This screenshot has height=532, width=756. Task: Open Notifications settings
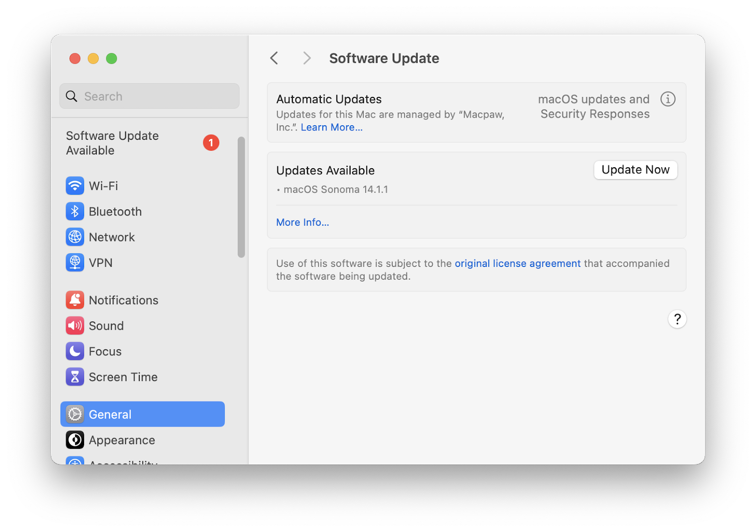point(123,300)
